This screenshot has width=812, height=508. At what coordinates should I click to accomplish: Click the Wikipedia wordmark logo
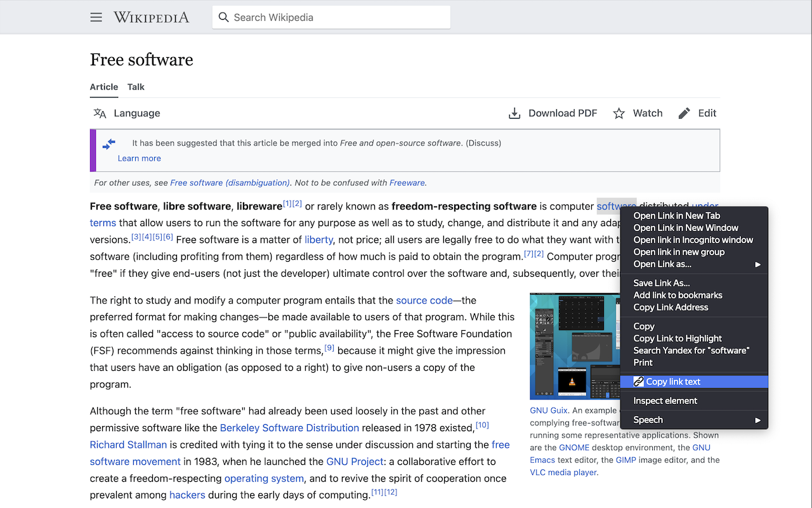151,17
